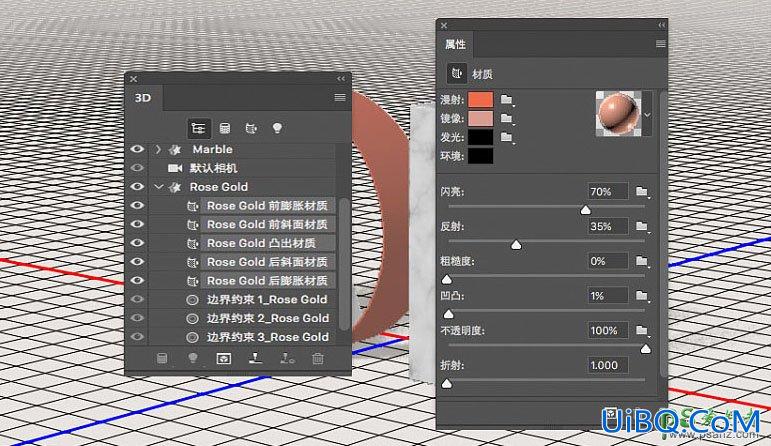Viewport: 771px width, 446px height.
Task: Click camera icon of 默认相机
Action: [x=175, y=168]
